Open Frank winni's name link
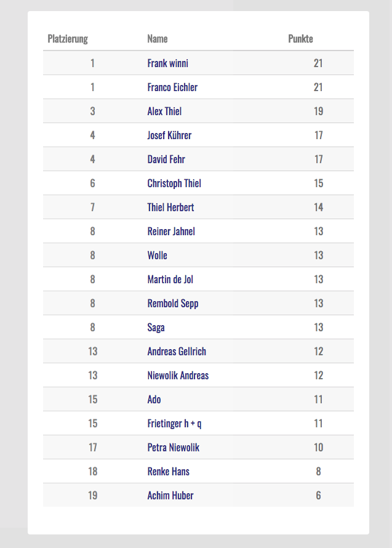Viewport: 392px width, 548px height. point(168,63)
